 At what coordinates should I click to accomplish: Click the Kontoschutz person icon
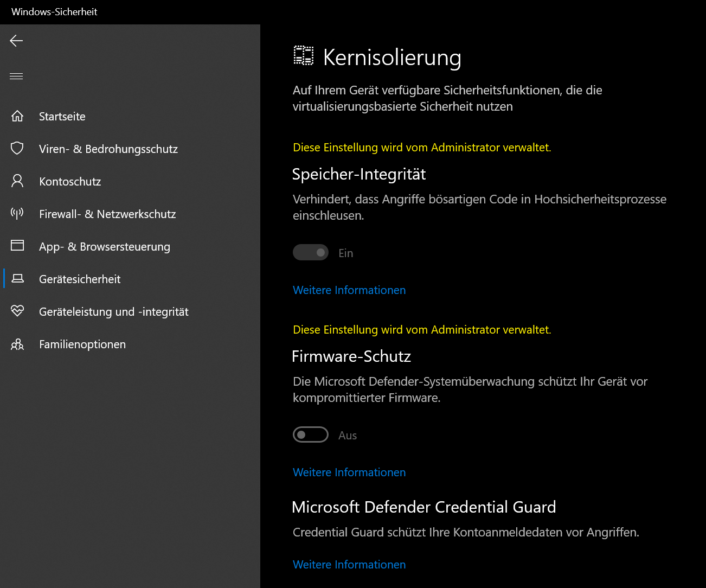(x=17, y=181)
